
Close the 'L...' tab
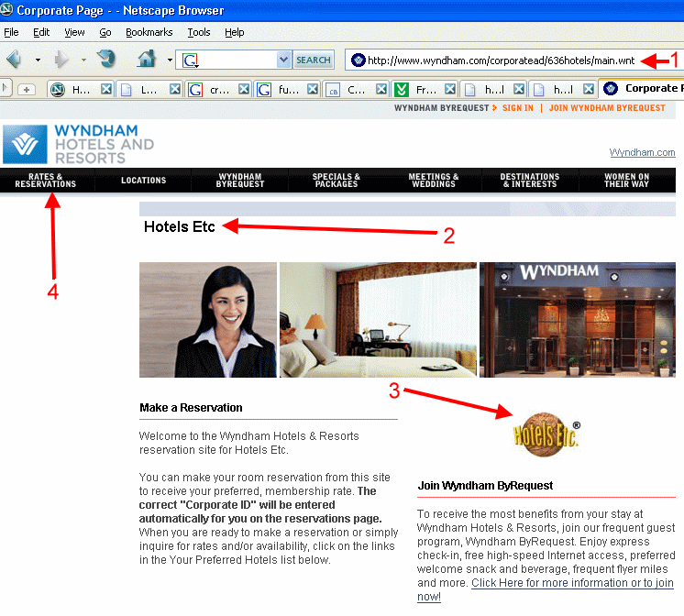(175, 89)
